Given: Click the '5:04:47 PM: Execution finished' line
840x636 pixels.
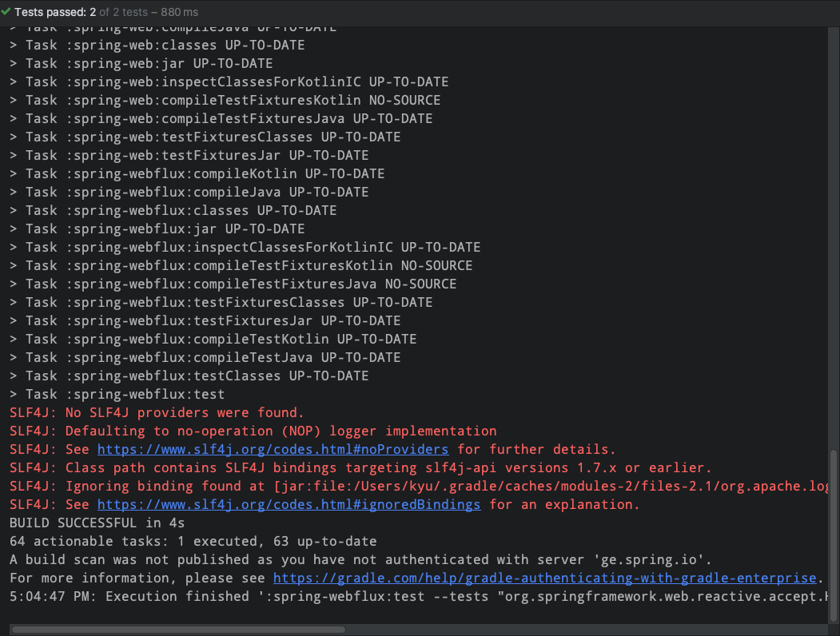Looking at the screenshot, I should click(419, 596).
